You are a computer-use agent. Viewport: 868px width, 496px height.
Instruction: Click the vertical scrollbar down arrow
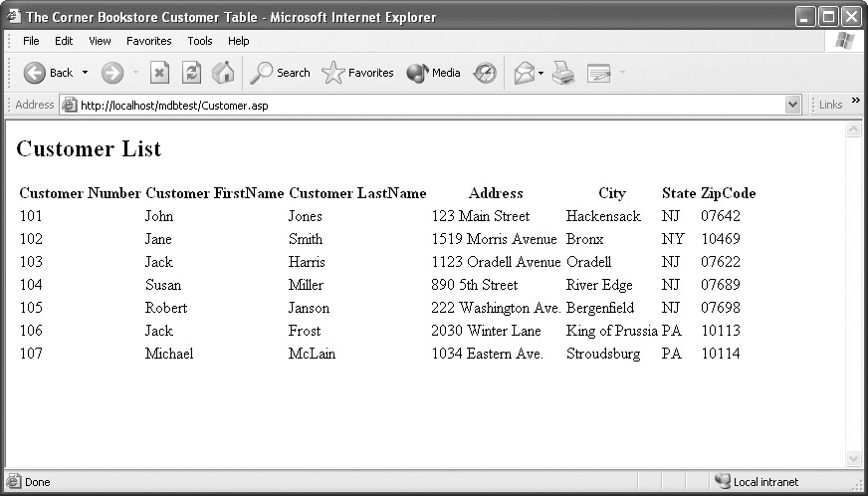(x=853, y=459)
